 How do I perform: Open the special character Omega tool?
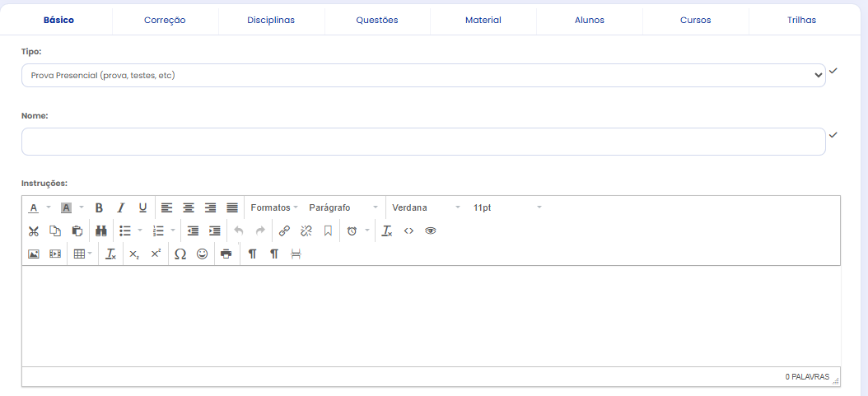180,254
